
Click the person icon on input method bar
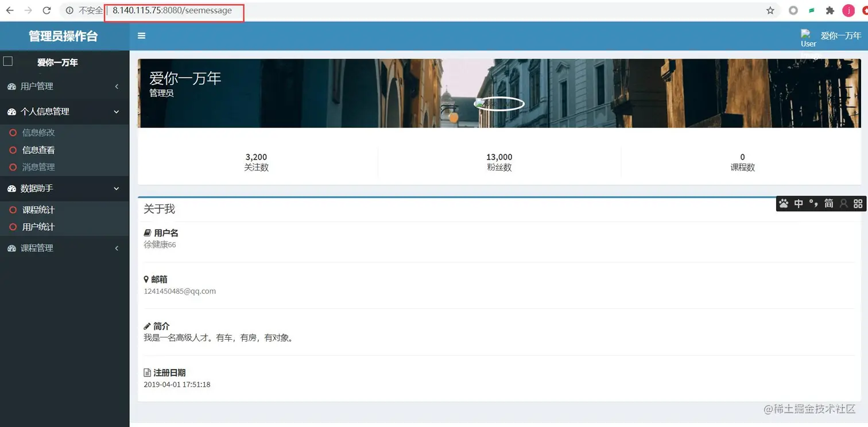pos(843,203)
